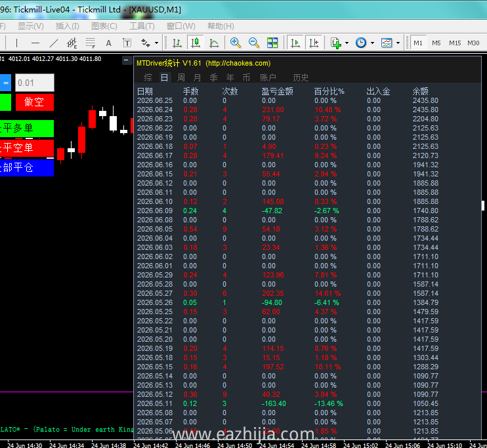The image size is (487, 448).
Task: Click the red 平空单 button
Action: [27, 148]
